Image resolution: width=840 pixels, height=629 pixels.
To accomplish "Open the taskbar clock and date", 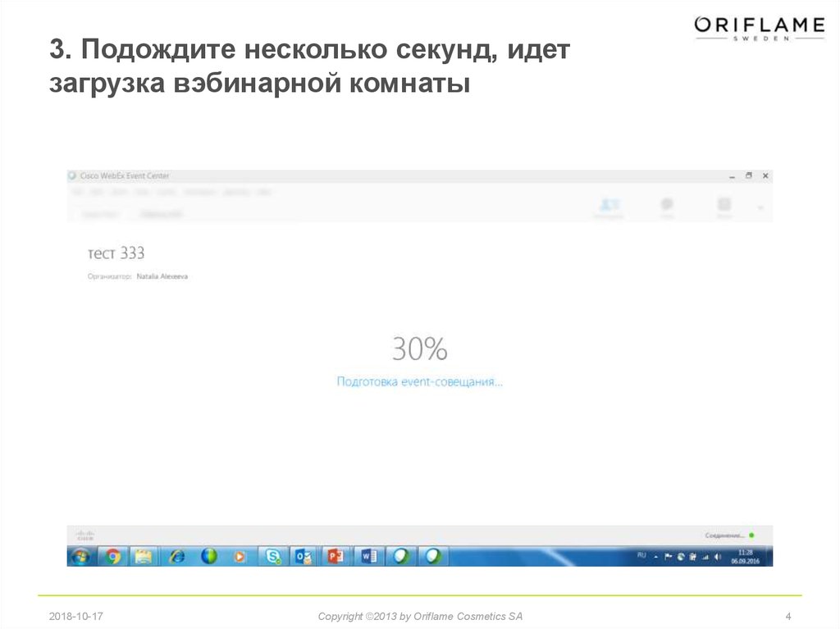I will point(746,556).
